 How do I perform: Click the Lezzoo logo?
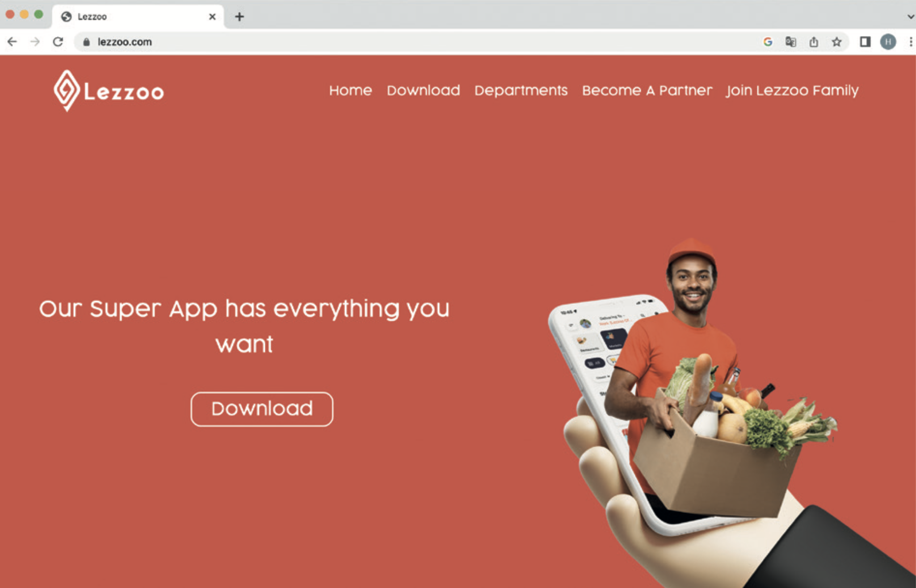pos(109,91)
